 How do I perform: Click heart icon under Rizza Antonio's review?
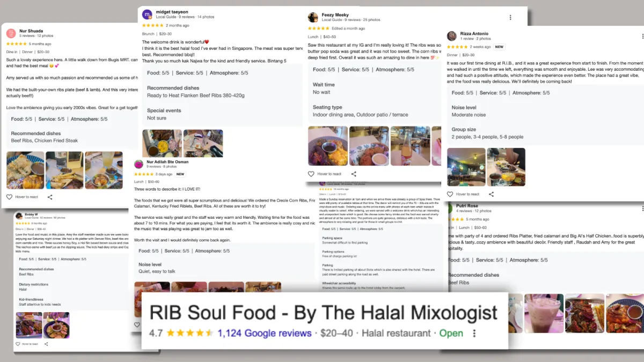(x=450, y=194)
